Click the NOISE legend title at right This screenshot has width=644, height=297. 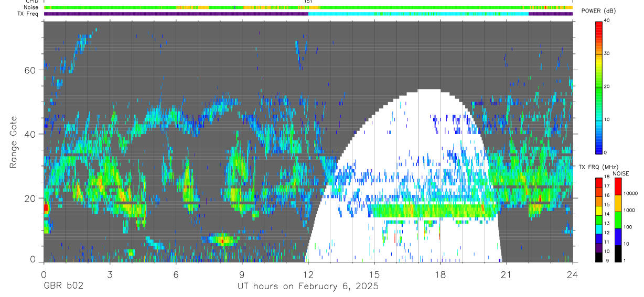point(622,173)
